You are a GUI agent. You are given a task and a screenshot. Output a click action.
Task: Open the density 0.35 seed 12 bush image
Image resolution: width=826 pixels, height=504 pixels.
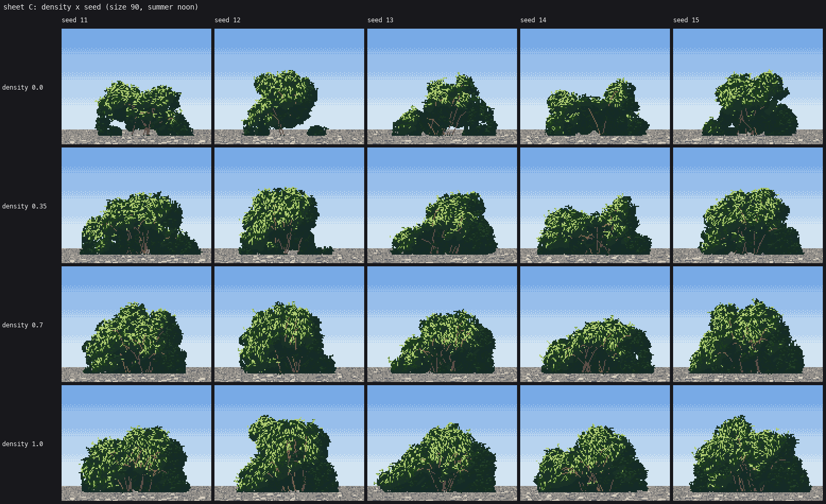pyautogui.click(x=289, y=205)
